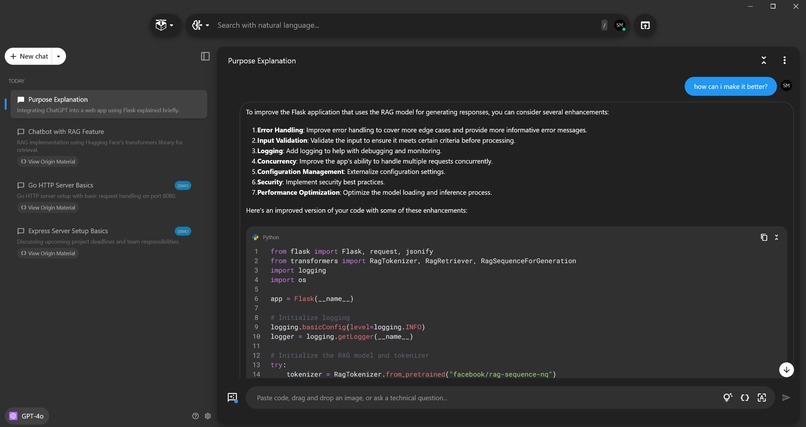Open the Pieces logo menu icon
Viewport: 806px width, 427px height.
coord(161,25)
